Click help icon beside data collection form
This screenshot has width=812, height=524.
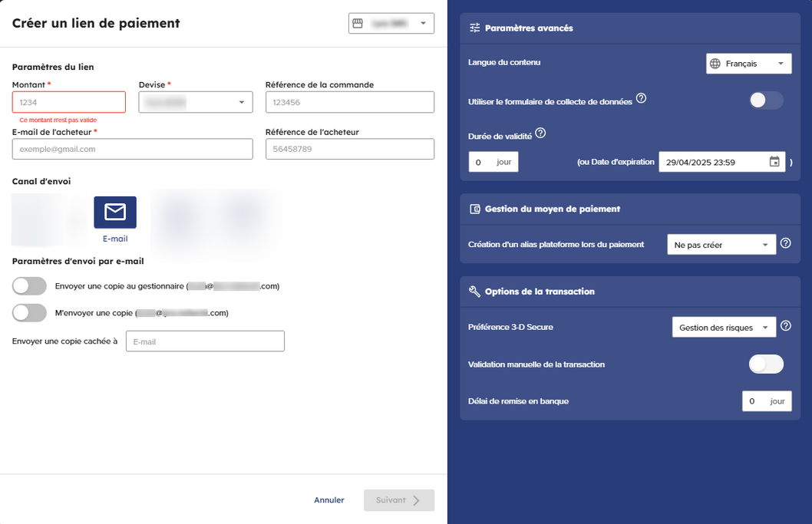(641, 98)
